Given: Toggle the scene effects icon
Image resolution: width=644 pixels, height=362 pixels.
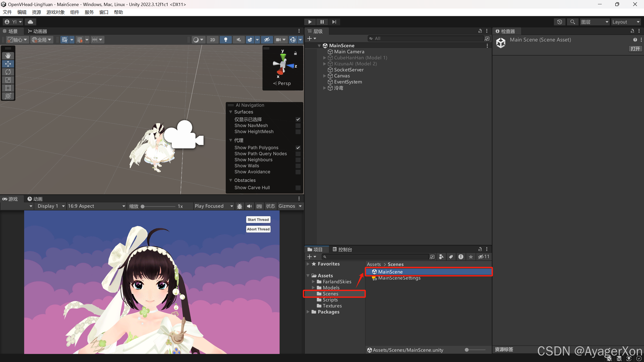Looking at the screenshot, I should [x=250, y=40].
